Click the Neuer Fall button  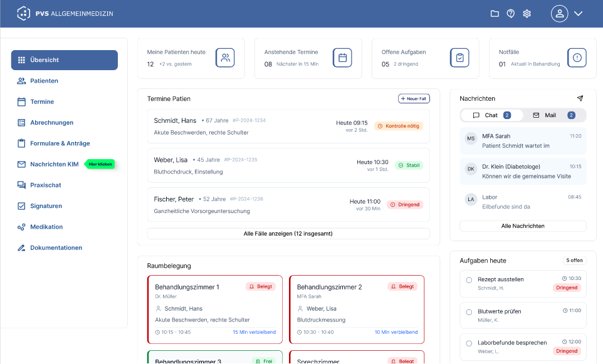[x=414, y=99]
